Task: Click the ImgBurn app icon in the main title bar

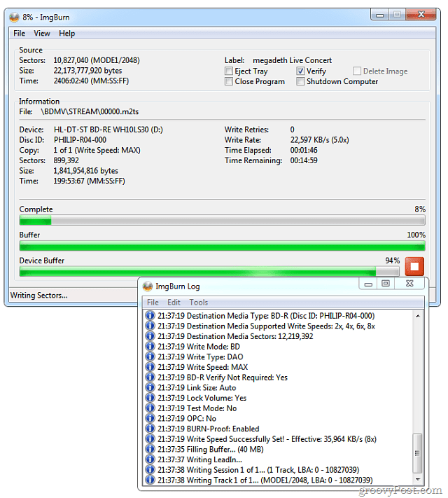Action: [x=14, y=17]
